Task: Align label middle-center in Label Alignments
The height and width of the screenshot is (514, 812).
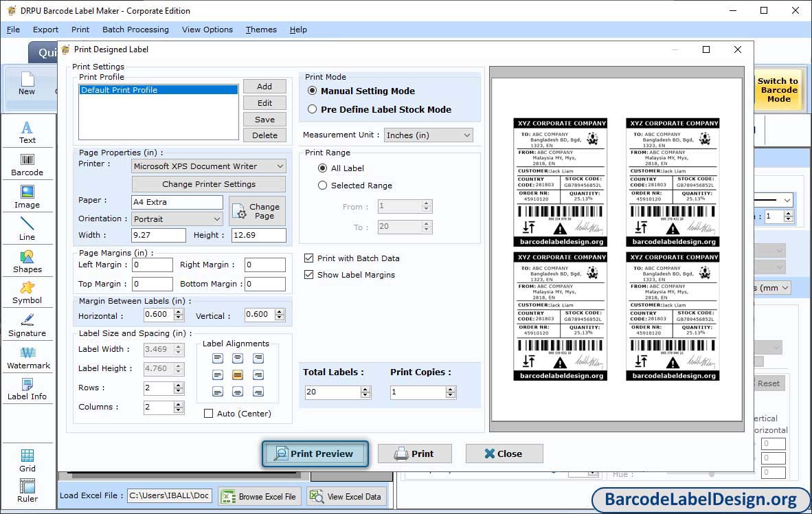Action: [x=238, y=375]
